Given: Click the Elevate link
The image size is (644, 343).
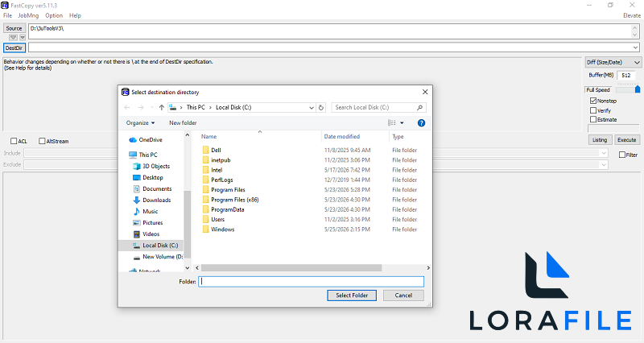Looking at the screenshot, I should click(x=632, y=15).
